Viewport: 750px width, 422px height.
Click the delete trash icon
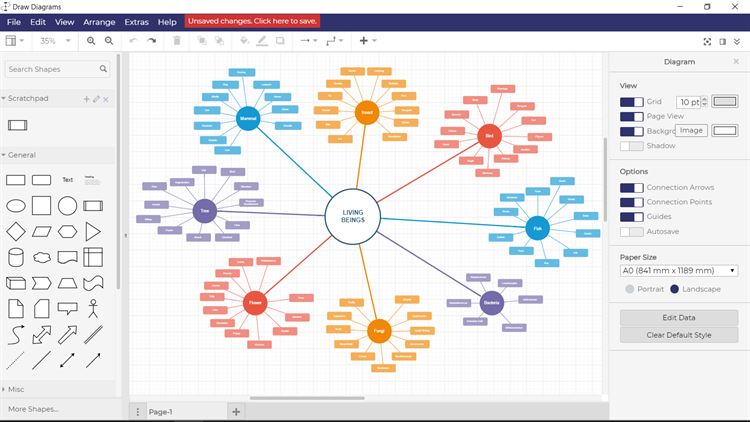coord(177,41)
